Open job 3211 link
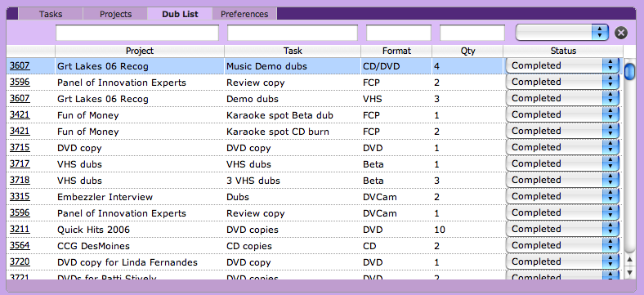This screenshot has width=644, height=295. point(20,230)
